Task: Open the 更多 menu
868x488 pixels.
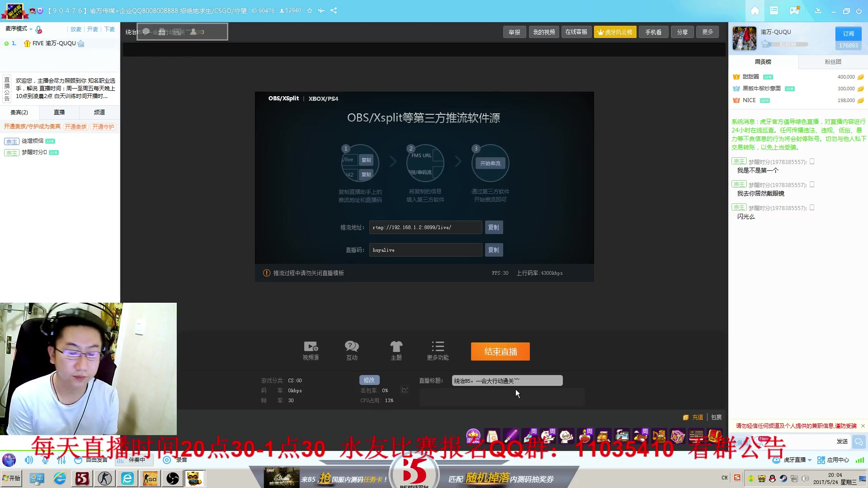Action: pos(708,32)
